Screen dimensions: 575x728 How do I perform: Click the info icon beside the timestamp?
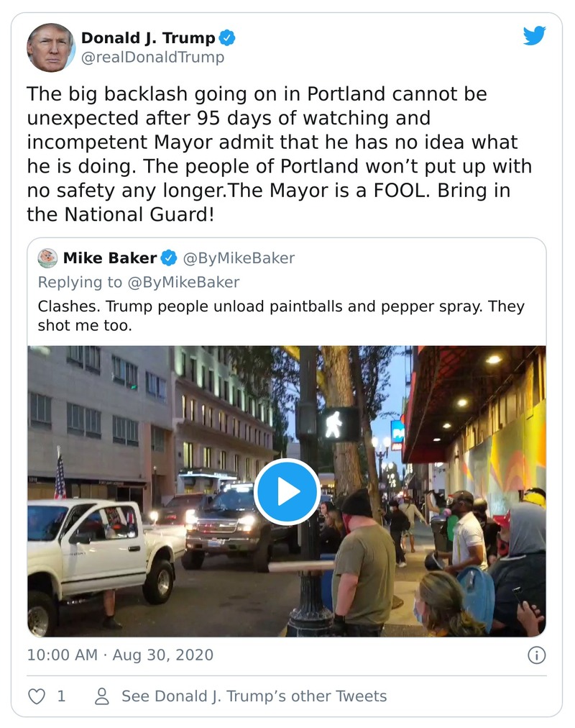[x=536, y=655]
